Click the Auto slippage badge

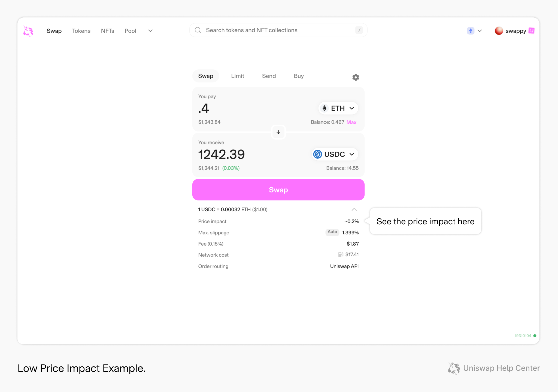332,232
